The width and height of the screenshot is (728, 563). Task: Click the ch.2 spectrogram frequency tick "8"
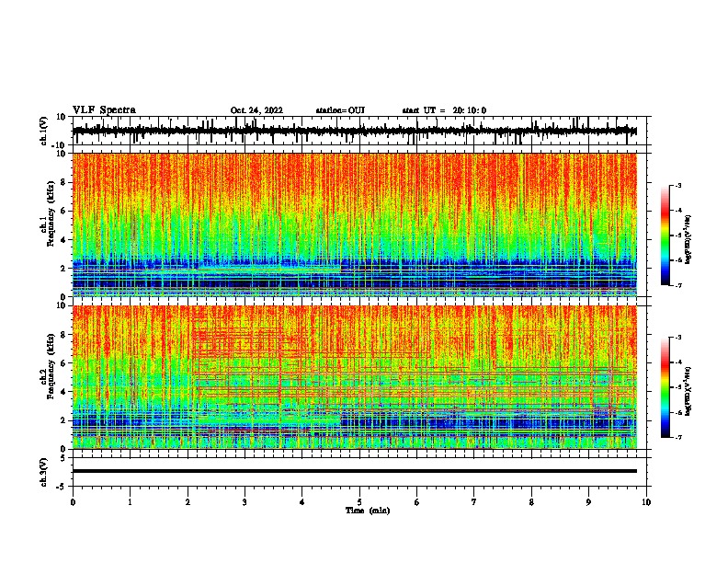click(64, 335)
